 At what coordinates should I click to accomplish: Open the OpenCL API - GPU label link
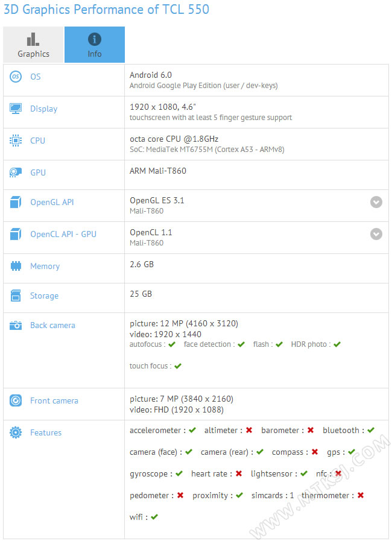point(63,234)
